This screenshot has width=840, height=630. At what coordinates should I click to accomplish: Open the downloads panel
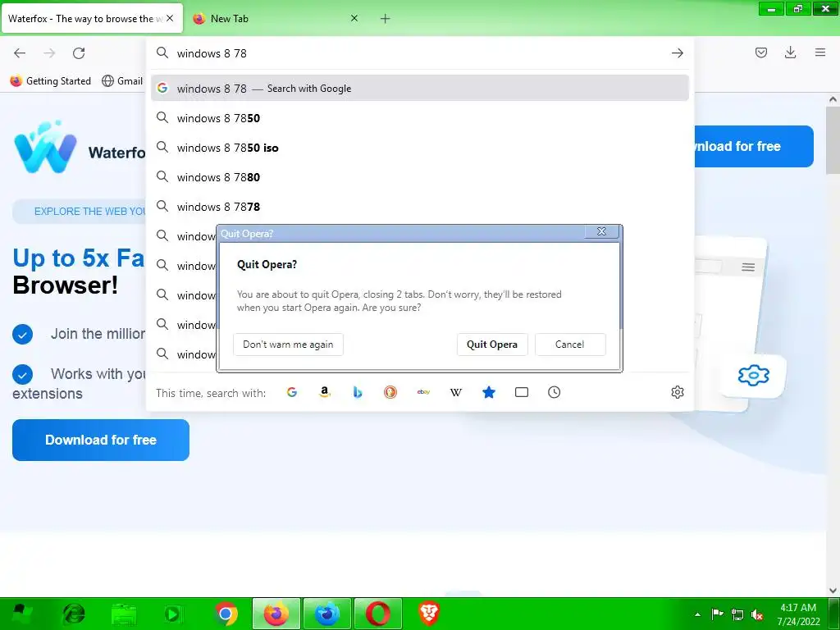click(790, 52)
